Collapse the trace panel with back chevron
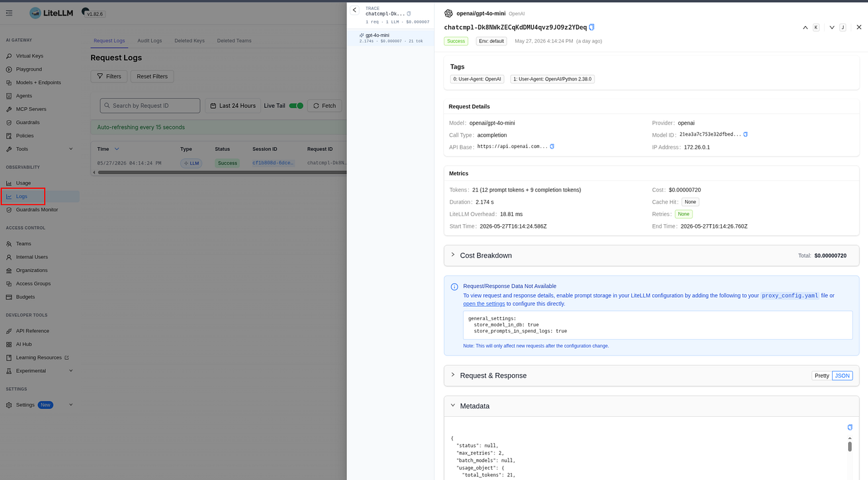 tap(355, 10)
